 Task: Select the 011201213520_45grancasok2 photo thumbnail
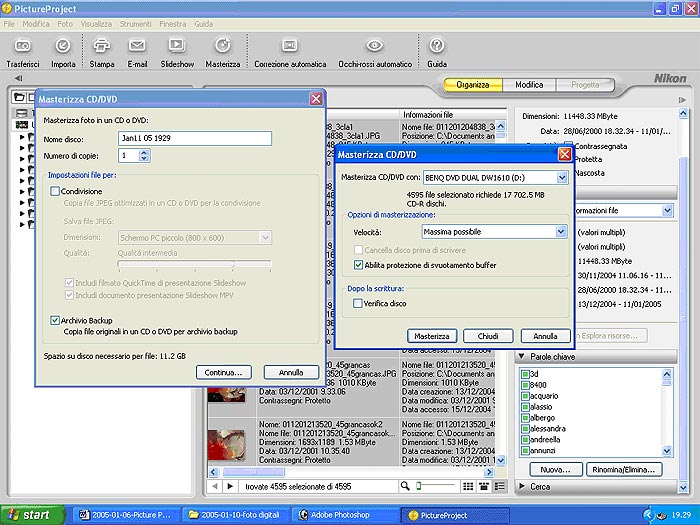pyautogui.click(x=226, y=444)
